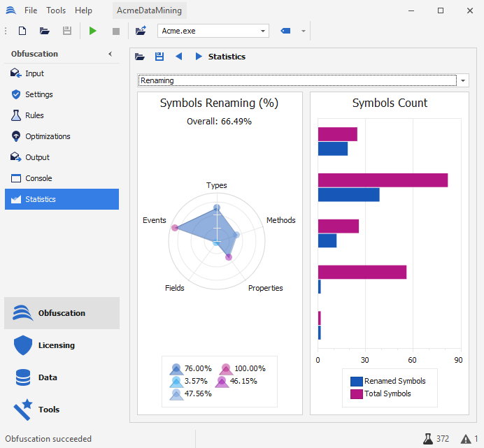This screenshot has width=484, height=448.
Task: Open the Acme.exe assembly dropdown
Action: 263,31
